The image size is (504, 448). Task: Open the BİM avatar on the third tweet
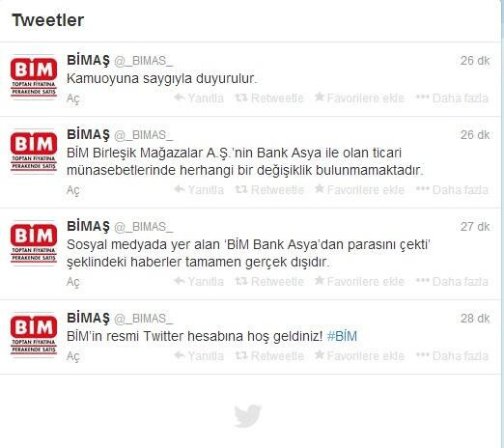click(34, 242)
